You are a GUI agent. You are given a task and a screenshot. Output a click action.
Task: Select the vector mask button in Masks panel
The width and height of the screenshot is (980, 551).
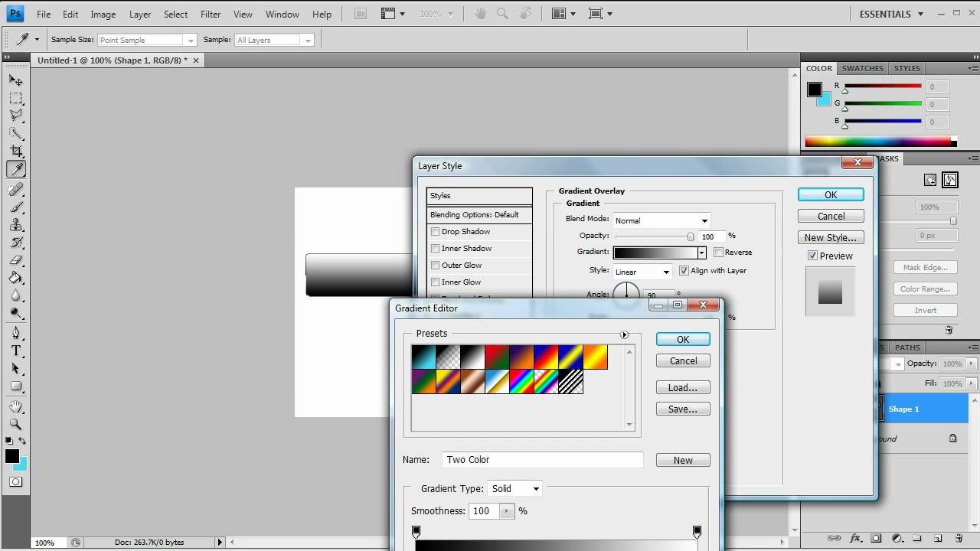pyautogui.click(x=950, y=181)
